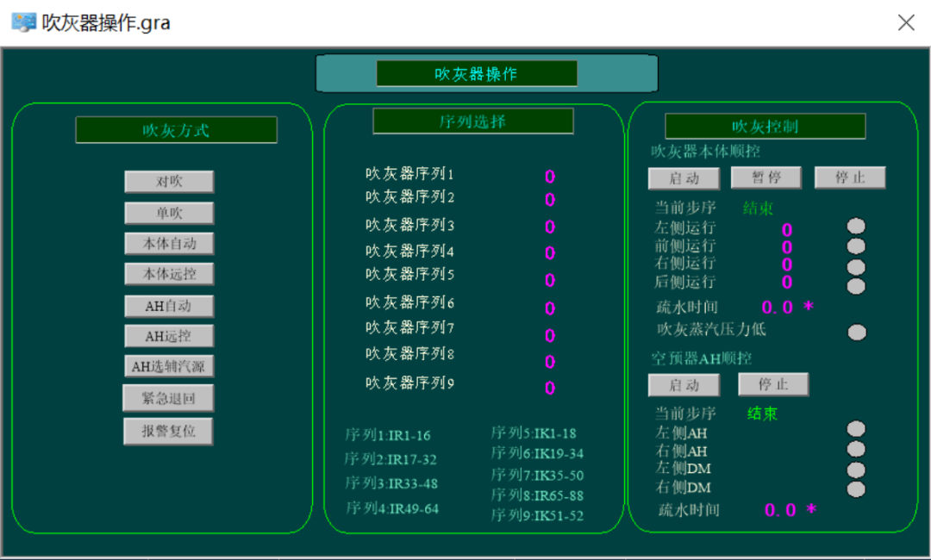
Task: Click the value field for 吹灰器序列9
Action: tap(549, 388)
